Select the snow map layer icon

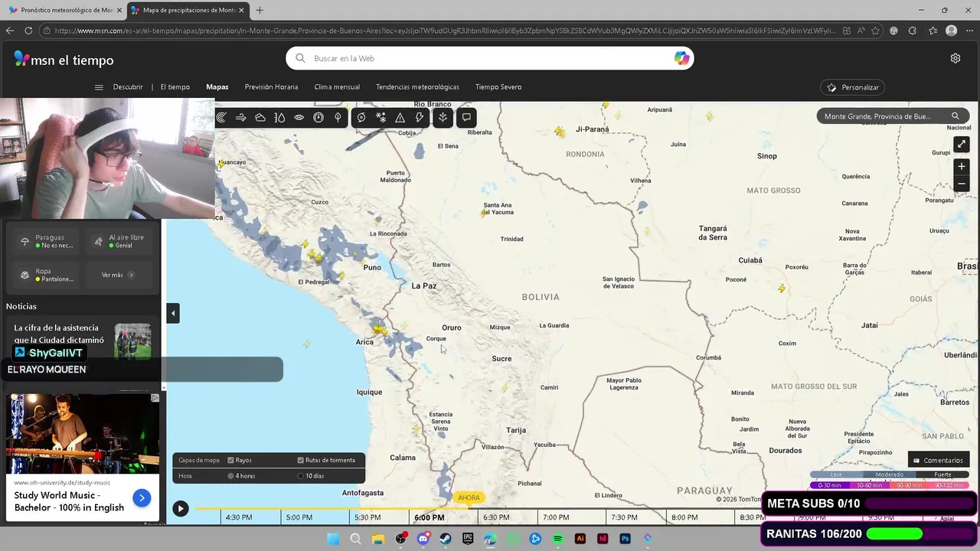tap(381, 117)
